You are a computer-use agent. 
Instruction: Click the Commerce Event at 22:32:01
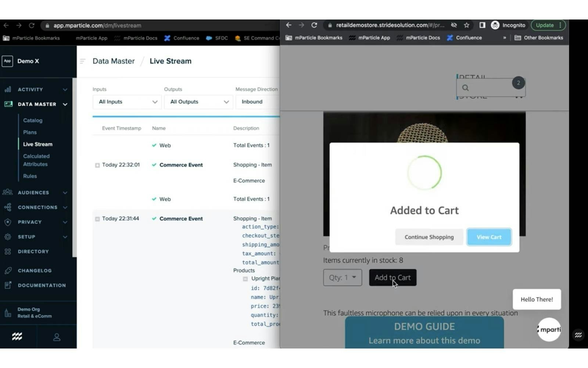pos(181,165)
